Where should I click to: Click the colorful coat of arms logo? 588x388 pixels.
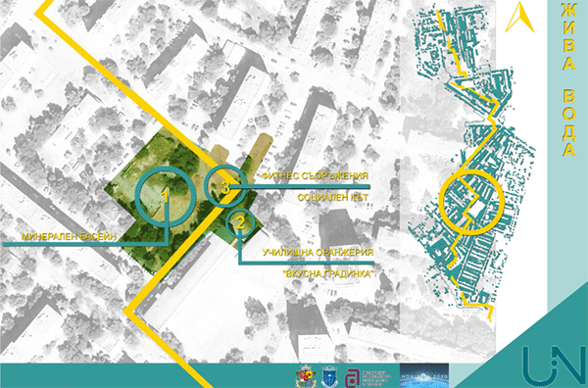[x=306, y=376]
